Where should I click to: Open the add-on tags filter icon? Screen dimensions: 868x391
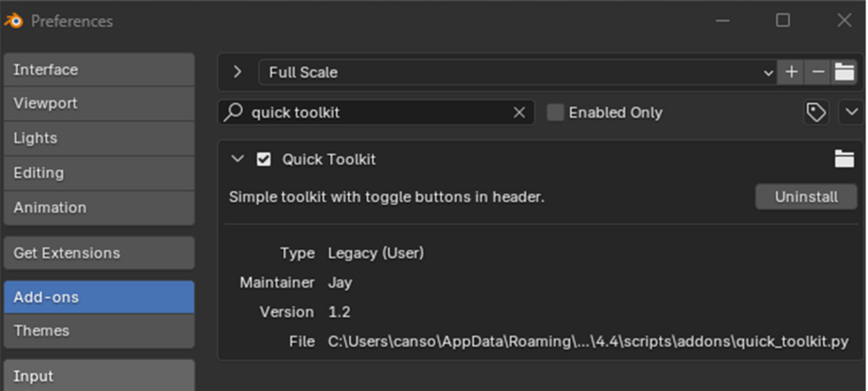(816, 112)
